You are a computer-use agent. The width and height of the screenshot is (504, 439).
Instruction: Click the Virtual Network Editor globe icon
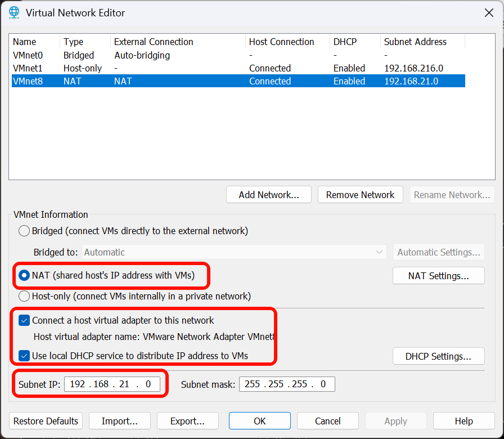pos(14,12)
